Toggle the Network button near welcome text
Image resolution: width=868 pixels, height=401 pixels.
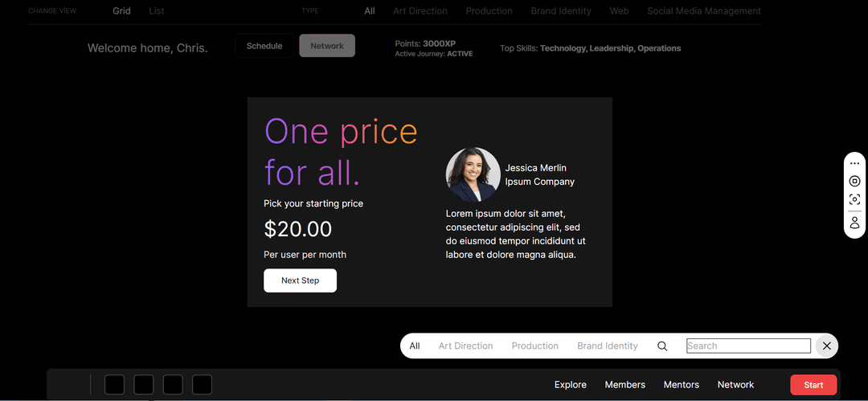pos(327,46)
